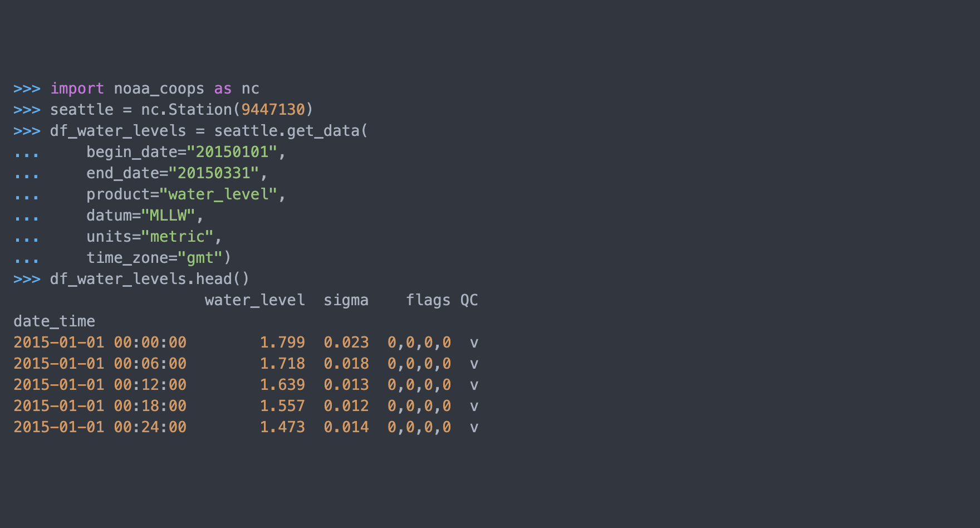Click the sigma value 0.014 in last row
This screenshot has width=980, height=528.
click(346, 427)
